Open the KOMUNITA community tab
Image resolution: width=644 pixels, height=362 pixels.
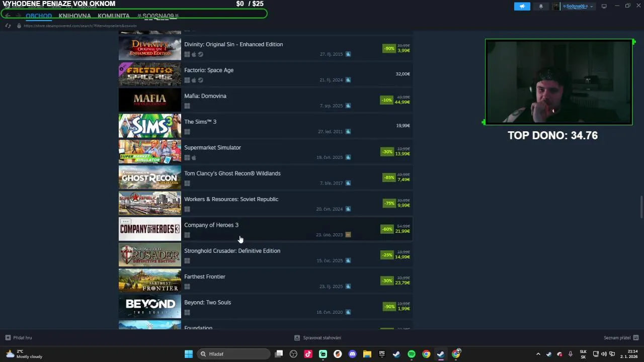[x=114, y=16]
